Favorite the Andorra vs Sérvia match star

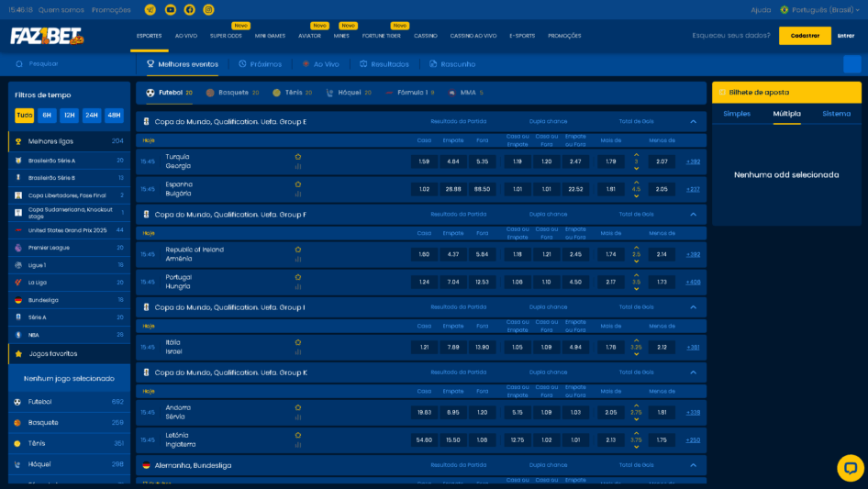tap(298, 407)
